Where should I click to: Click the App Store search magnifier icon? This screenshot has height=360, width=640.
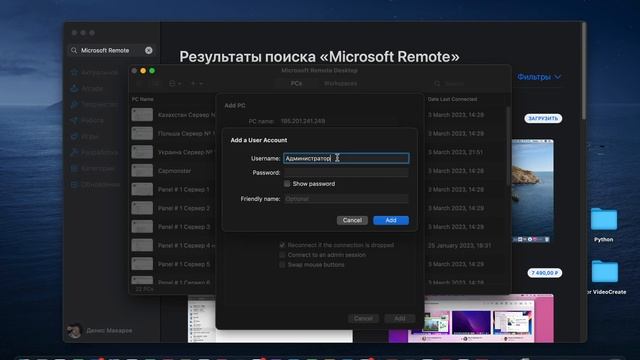coord(74,51)
